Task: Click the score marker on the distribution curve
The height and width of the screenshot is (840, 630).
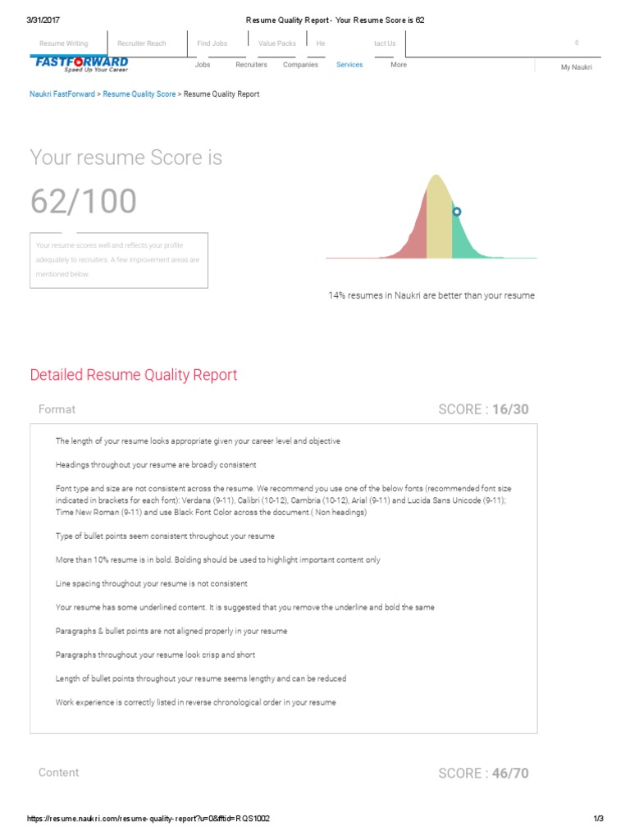Action: tap(457, 212)
